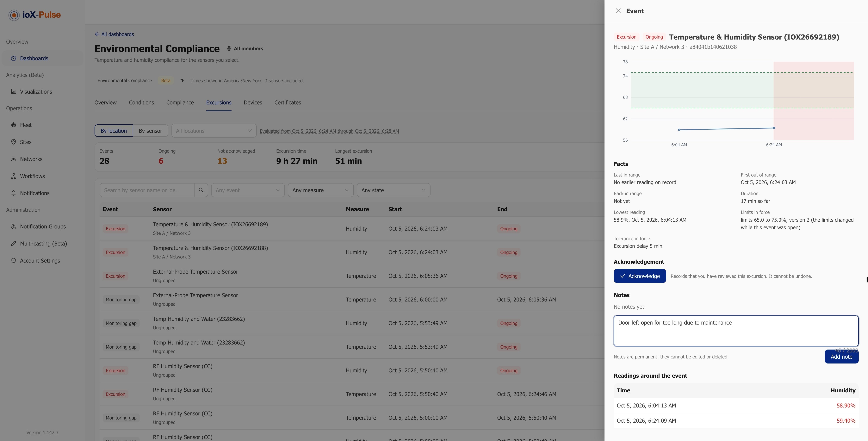Click the Measure column header
The image size is (868, 441).
click(x=357, y=209)
